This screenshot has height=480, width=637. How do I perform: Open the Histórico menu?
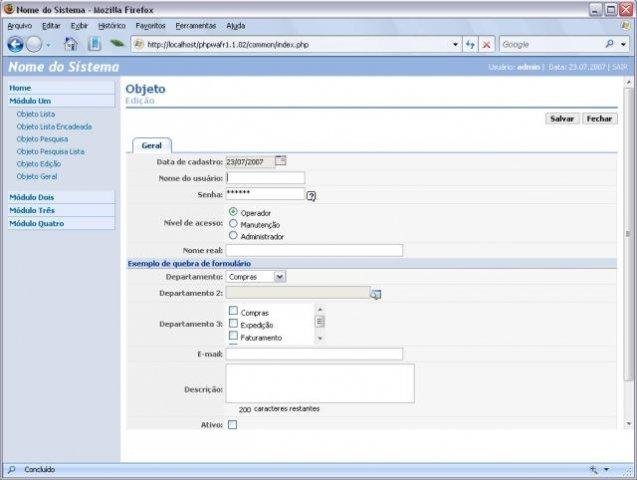[112, 26]
